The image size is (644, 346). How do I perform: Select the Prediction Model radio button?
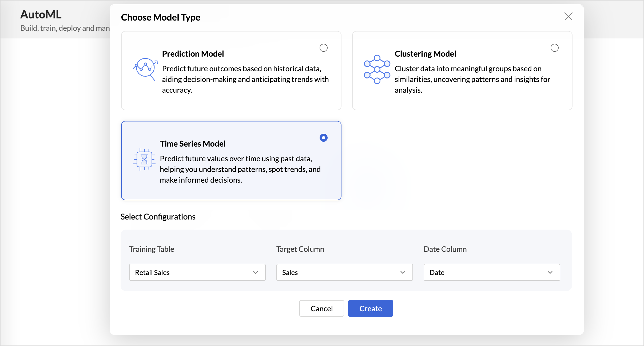(x=324, y=48)
